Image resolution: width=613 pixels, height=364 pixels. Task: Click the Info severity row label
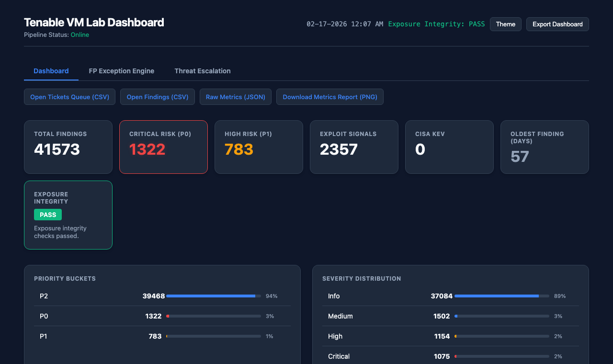334,296
